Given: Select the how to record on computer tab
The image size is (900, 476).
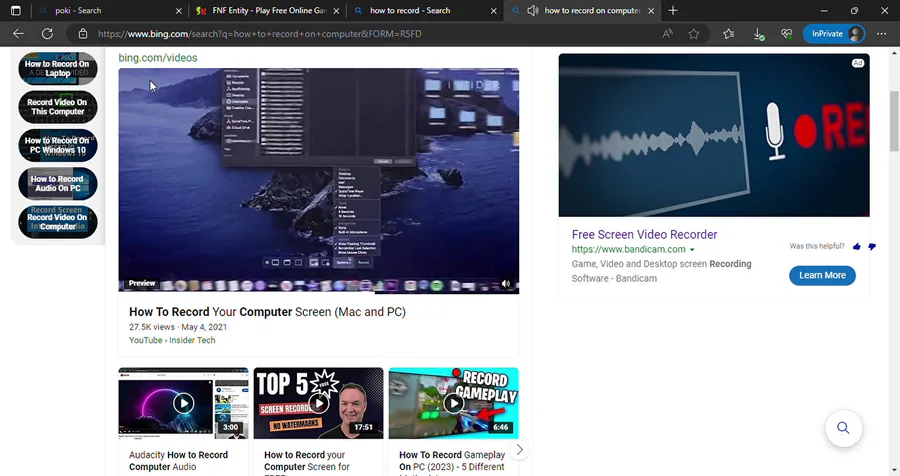Looking at the screenshot, I should click(x=582, y=10).
